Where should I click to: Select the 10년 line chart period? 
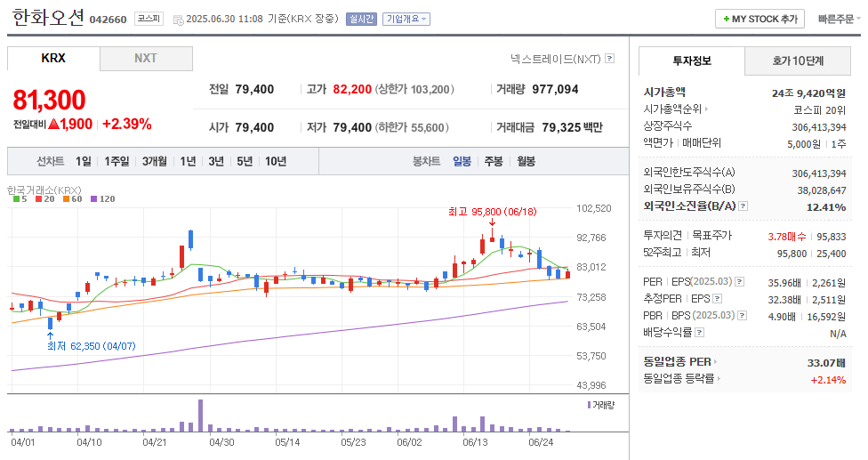pyautogui.click(x=276, y=161)
